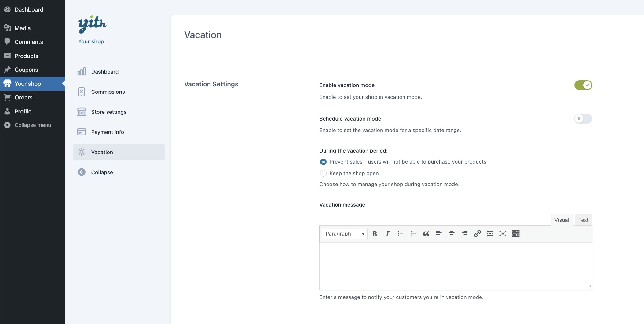
Task: Center align text in the editor
Action: [452, 234]
